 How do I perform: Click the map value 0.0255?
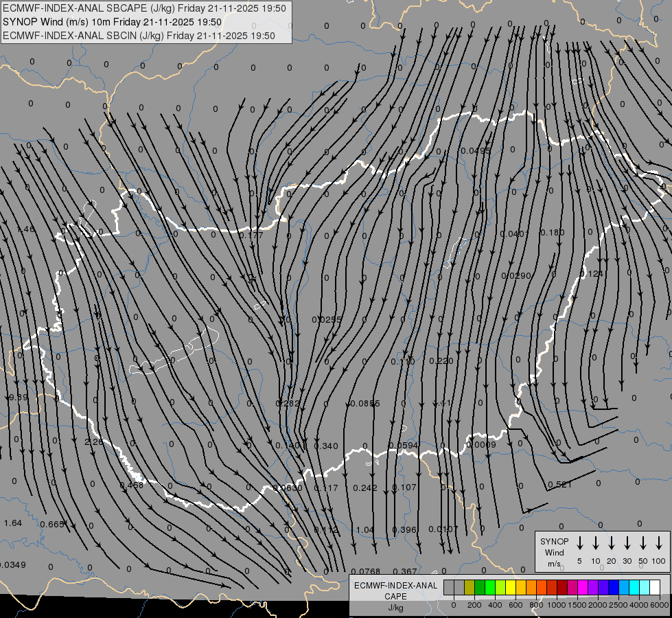click(327, 319)
